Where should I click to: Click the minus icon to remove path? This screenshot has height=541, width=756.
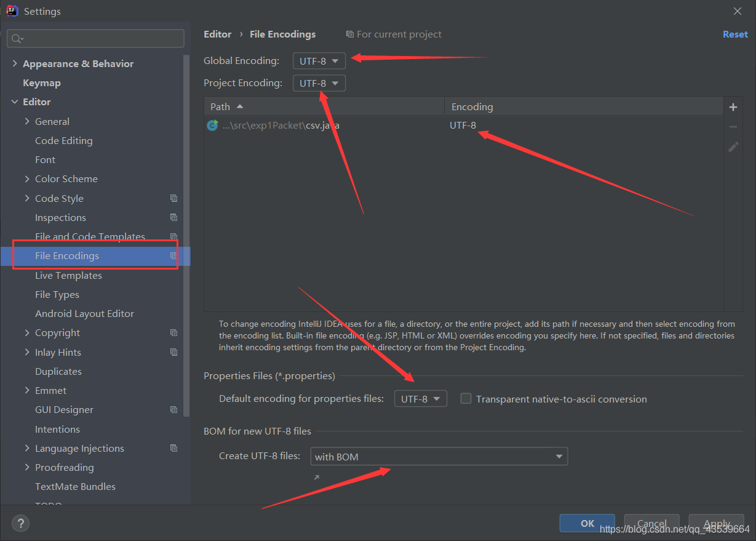[x=733, y=127]
